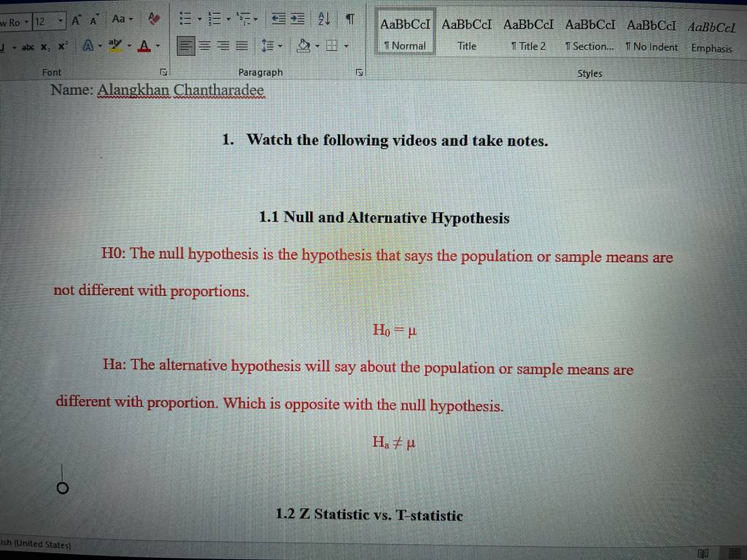Click the Increase Font Size icon

tap(76, 20)
